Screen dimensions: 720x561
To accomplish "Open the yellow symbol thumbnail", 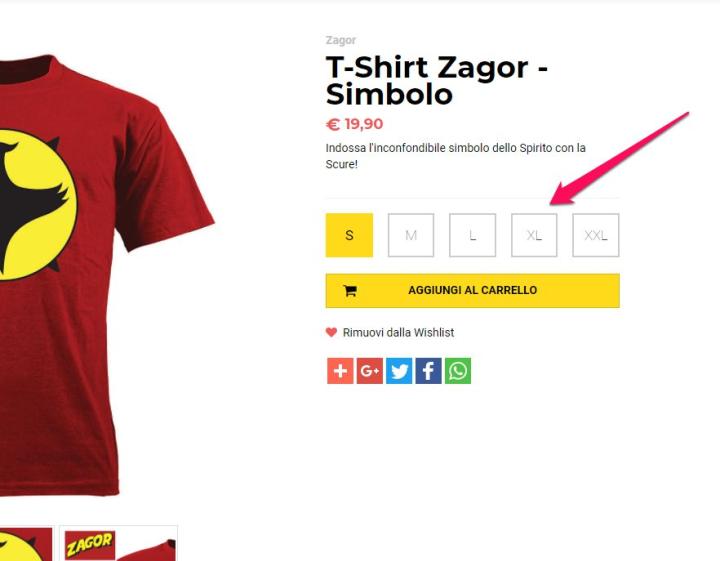I will (26, 544).
